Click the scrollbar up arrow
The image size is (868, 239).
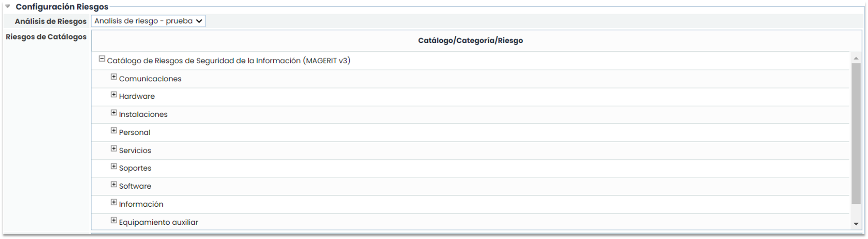tap(856, 59)
